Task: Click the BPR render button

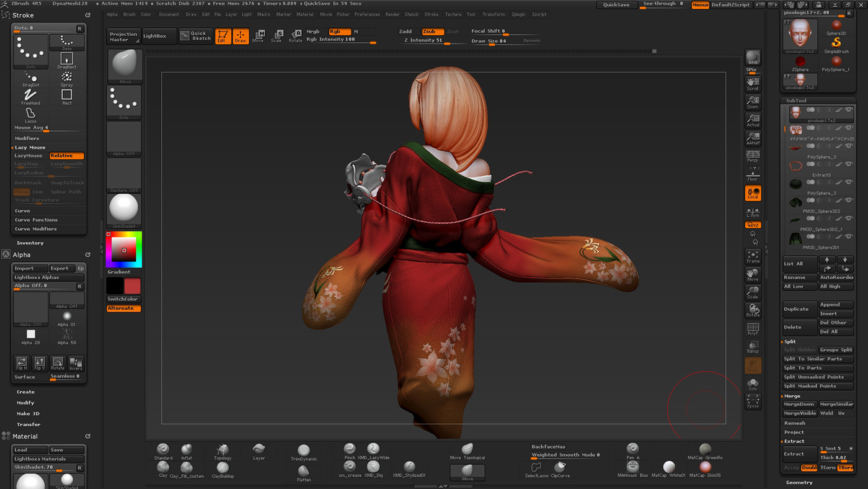Action: click(x=753, y=58)
